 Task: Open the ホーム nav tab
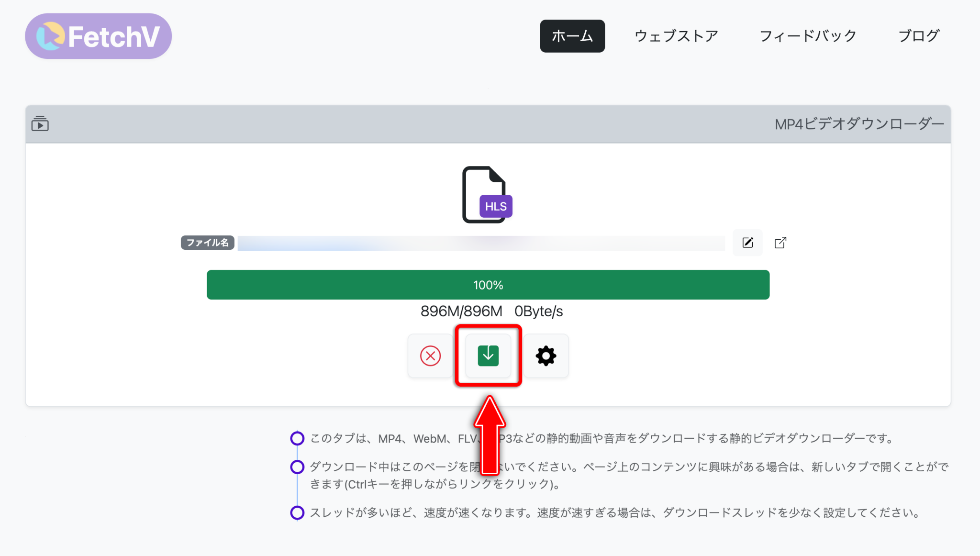point(572,36)
